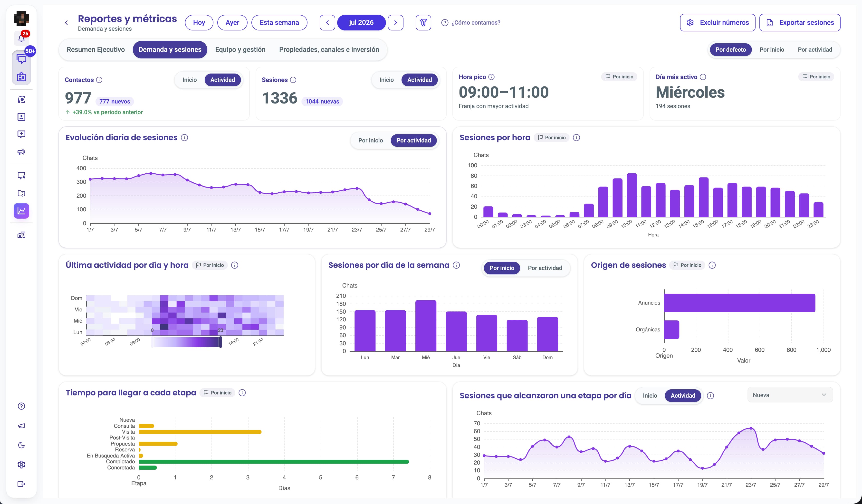
Task: Open the ¿Cómo contamos? help link
Action: point(471,23)
